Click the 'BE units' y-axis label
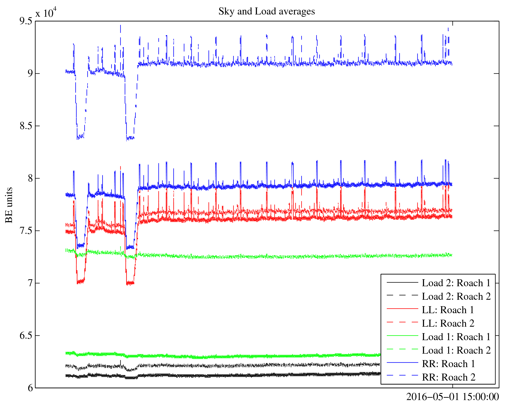Viewport: 506px width, 420px height. (9, 205)
